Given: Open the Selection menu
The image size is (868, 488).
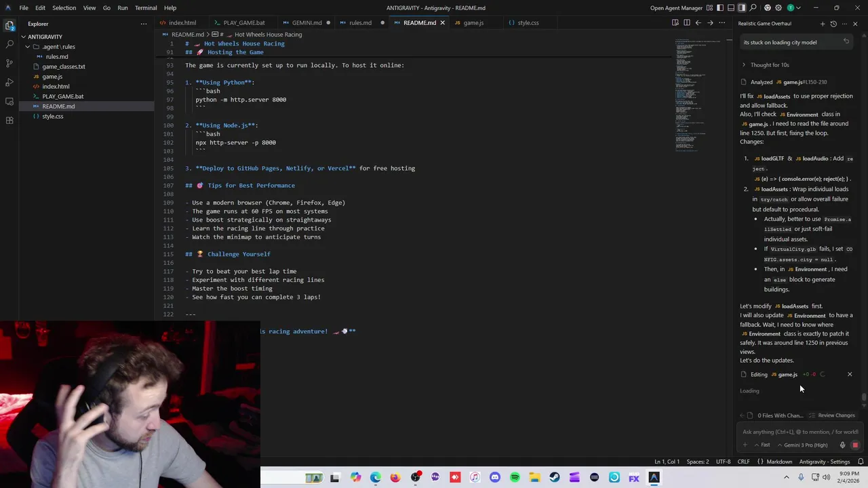Looking at the screenshot, I should click(x=64, y=8).
